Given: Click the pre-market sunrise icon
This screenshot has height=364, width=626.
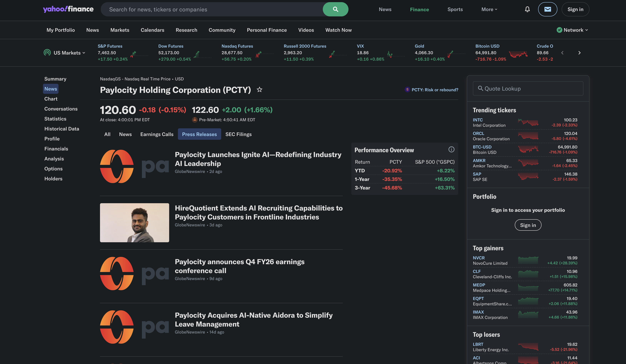Looking at the screenshot, I should click(x=195, y=119).
